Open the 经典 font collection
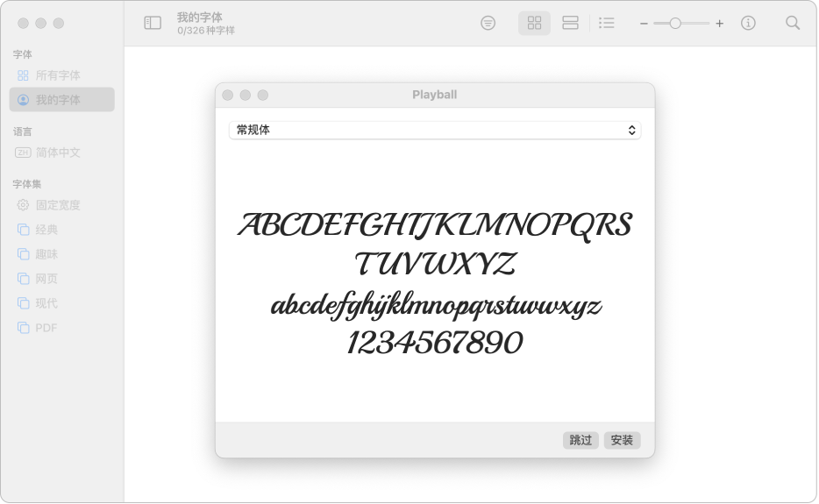 click(61, 230)
